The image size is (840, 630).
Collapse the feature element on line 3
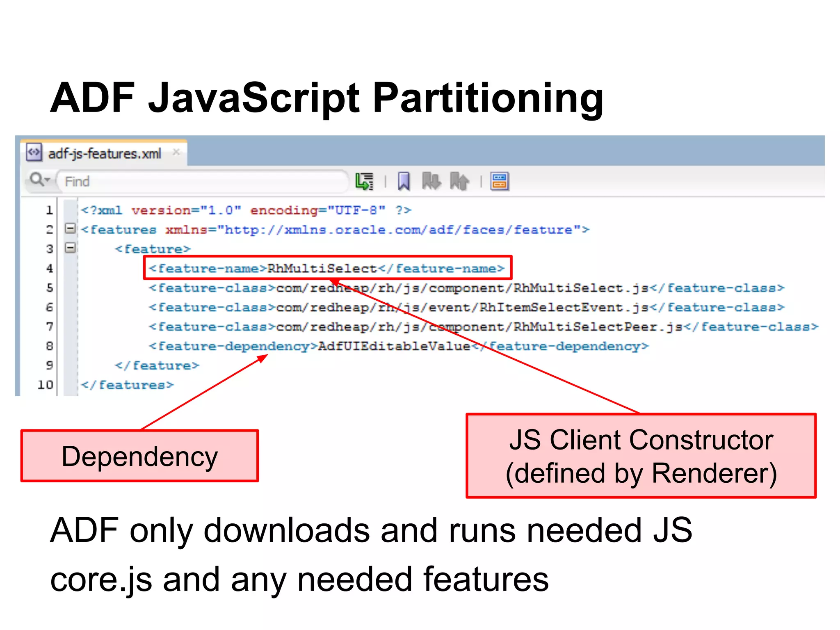71,248
